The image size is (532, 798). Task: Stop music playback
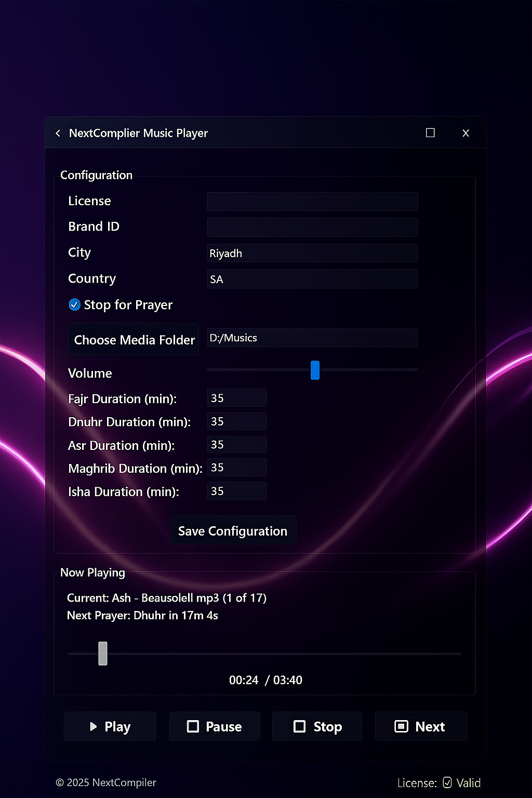317,726
